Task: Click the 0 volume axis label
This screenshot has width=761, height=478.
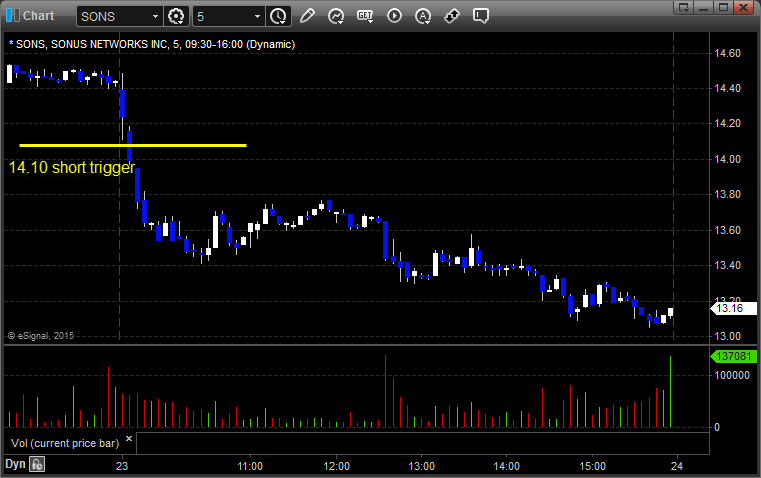Action: coord(717,428)
